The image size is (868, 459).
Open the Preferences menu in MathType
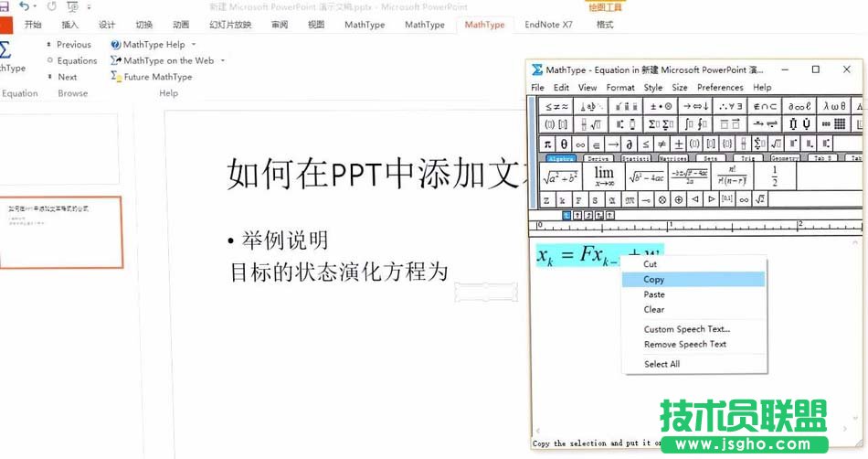(720, 88)
